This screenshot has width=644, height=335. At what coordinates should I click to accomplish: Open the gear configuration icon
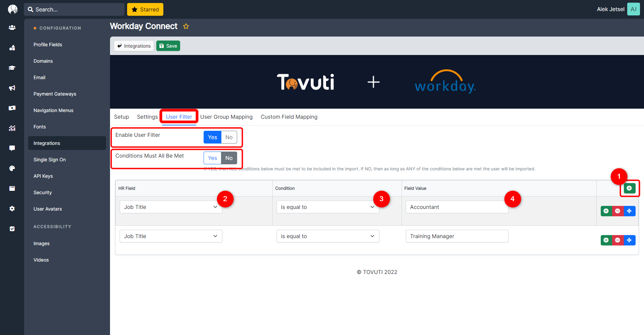pos(12,209)
